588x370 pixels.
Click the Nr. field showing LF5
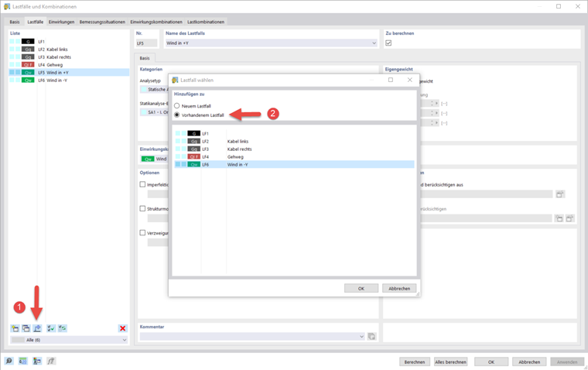click(147, 43)
